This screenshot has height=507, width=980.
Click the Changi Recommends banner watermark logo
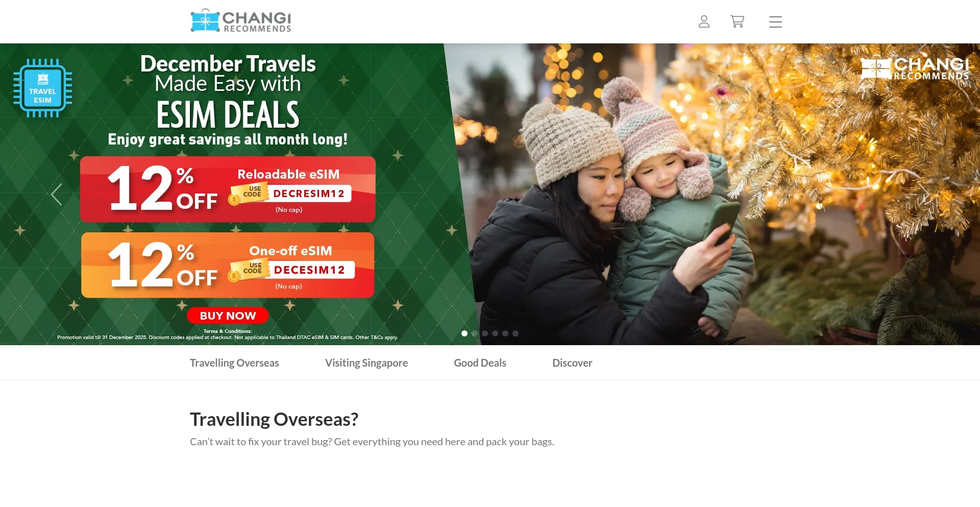pos(914,68)
